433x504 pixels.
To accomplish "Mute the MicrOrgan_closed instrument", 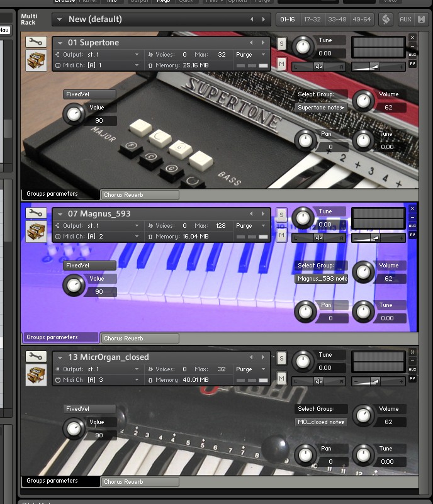I will pyautogui.click(x=281, y=378).
